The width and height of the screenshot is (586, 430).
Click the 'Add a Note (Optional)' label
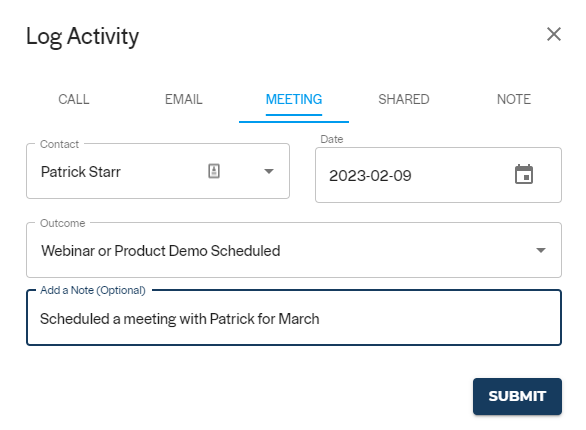tap(93, 290)
